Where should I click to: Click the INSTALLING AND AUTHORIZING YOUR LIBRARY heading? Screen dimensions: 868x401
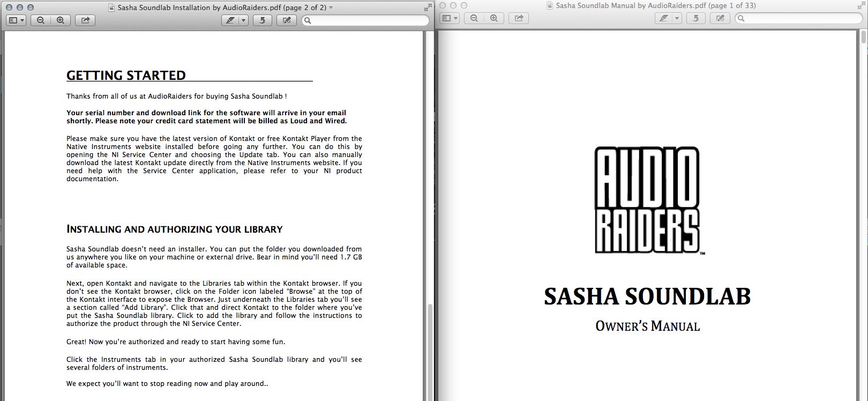(x=175, y=229)
